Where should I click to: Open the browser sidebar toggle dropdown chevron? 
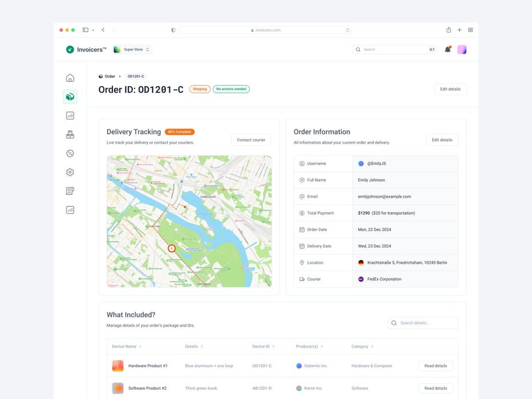[93, 30]
